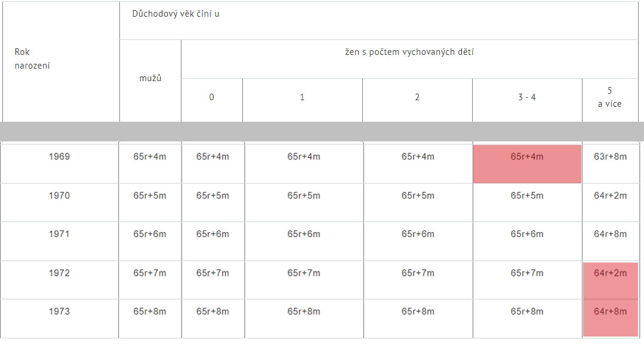Click 'žen s počtem vychovaných dětí' header

click(409, 59)
